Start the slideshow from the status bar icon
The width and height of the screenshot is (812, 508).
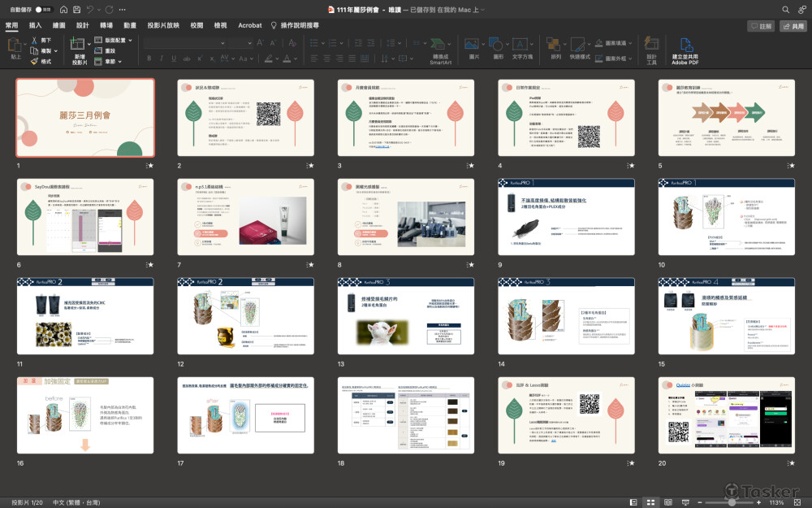(686, 502)
